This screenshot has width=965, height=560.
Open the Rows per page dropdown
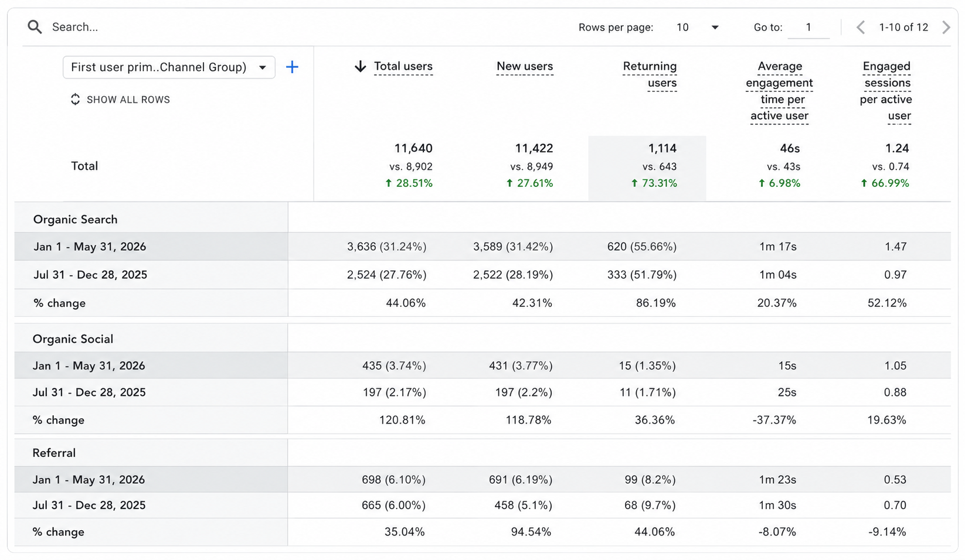coord(697,28)
